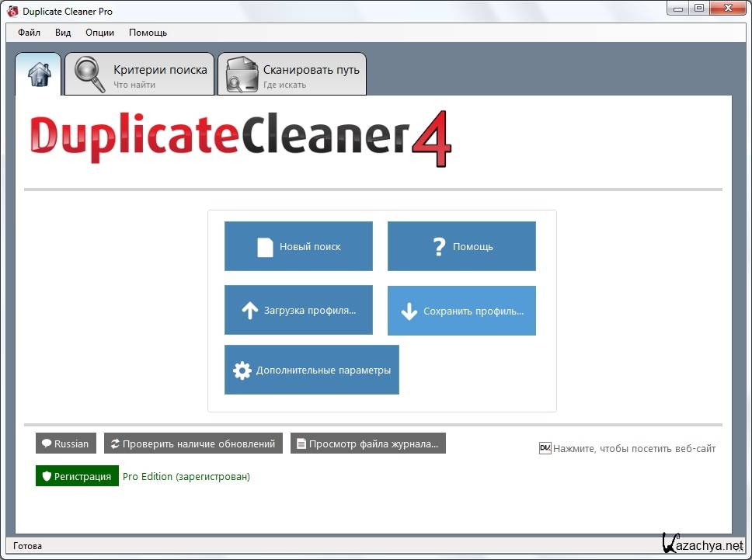Click the download arrow on Сохранить профиль
Viewport: 752px width, 560px height.
click(409, 311)
